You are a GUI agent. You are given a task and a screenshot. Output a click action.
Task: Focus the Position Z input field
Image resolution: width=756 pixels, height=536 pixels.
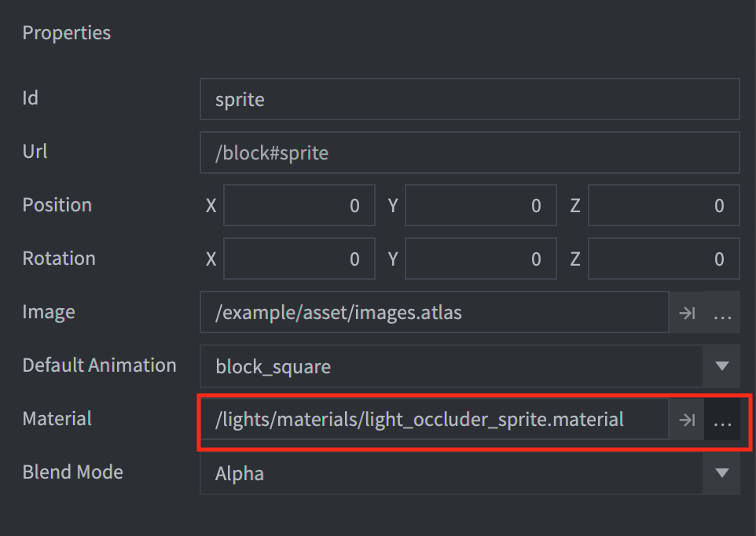tap(664, 205)
